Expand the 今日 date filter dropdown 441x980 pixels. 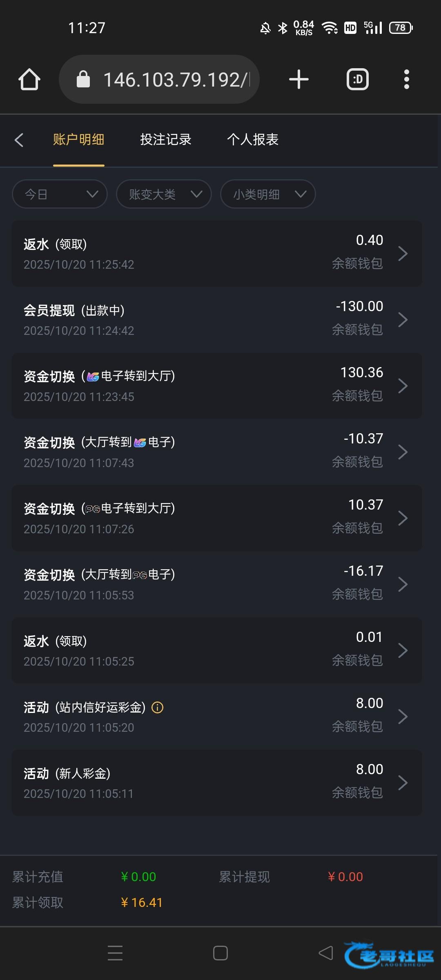(x=60, y=194)
